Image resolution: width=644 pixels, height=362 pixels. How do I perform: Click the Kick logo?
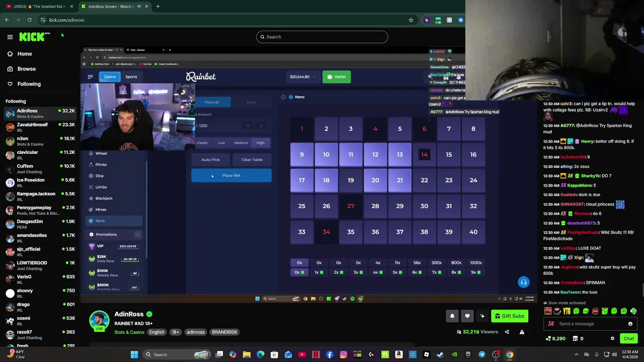pos(34,37)
